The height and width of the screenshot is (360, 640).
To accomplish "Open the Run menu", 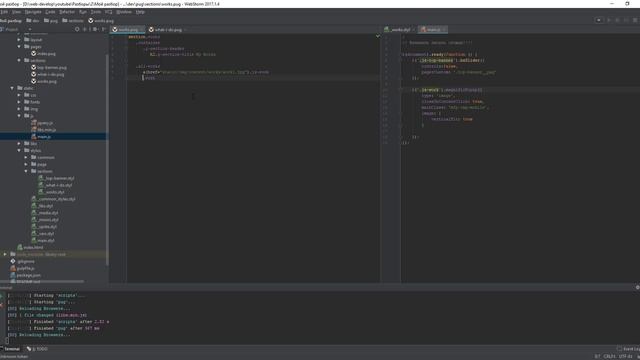I will [83, 12].
